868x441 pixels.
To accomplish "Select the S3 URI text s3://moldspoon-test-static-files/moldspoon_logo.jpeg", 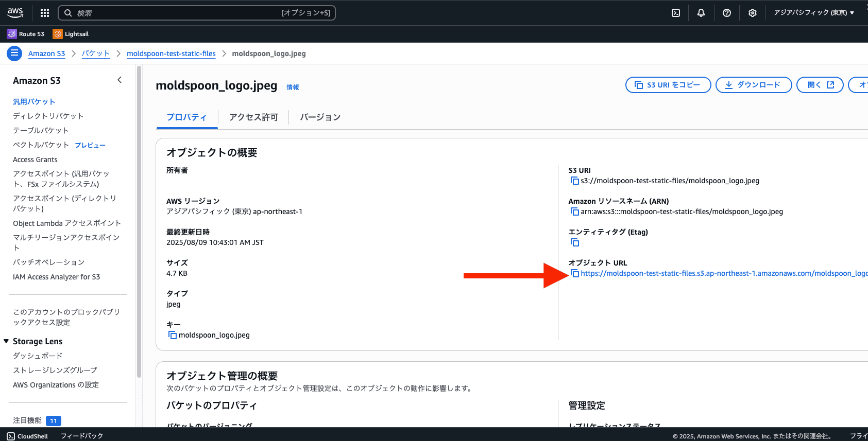I will coord(670,181).
